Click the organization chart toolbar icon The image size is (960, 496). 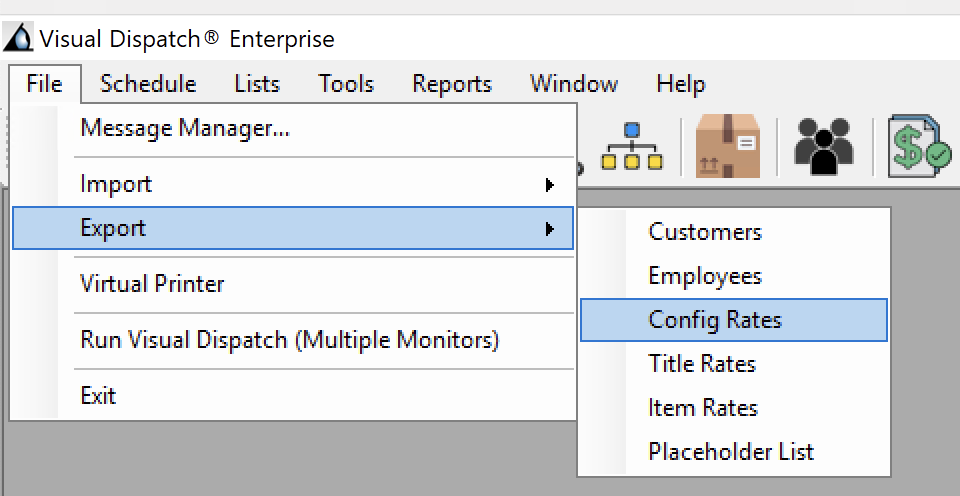click(x=632, y=146)
